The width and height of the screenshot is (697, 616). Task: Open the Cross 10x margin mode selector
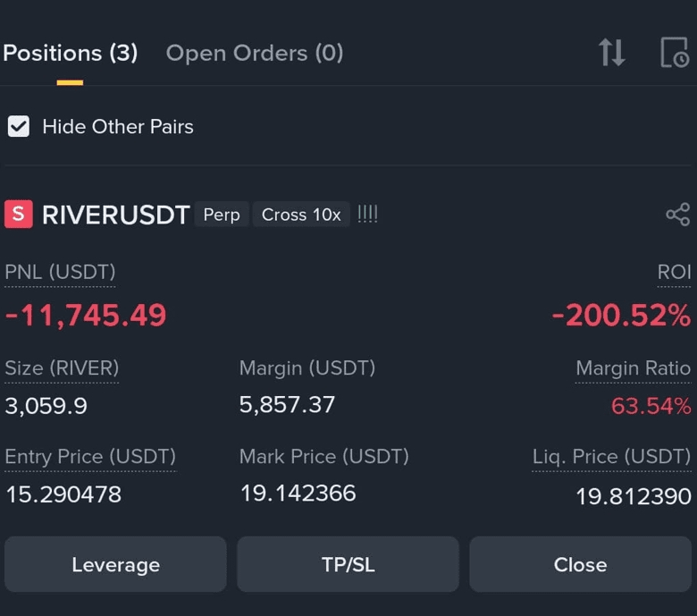301,215
